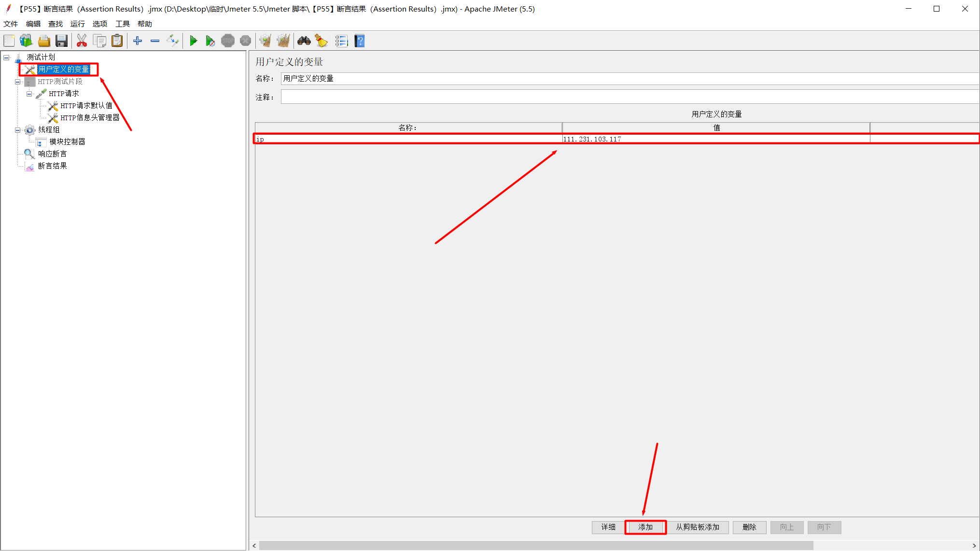
Task: Click the Cut scissors icon
Action: pyautogui.click(x=82, y=41)
